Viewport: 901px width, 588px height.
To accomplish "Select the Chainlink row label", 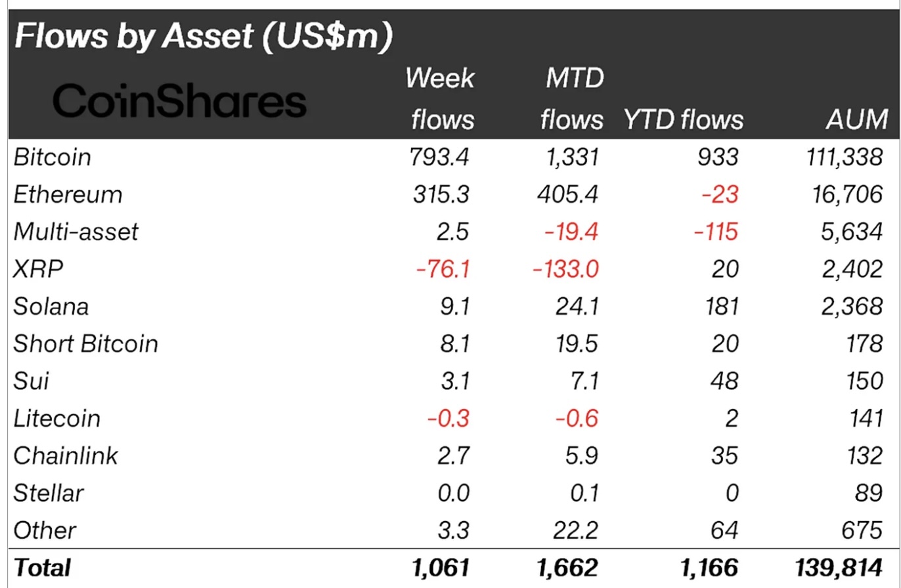I will click(x=66, y=455).
